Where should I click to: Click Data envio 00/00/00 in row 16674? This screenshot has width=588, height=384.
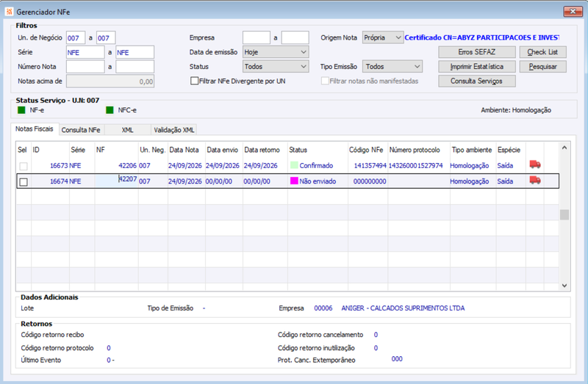coord(218,181)
